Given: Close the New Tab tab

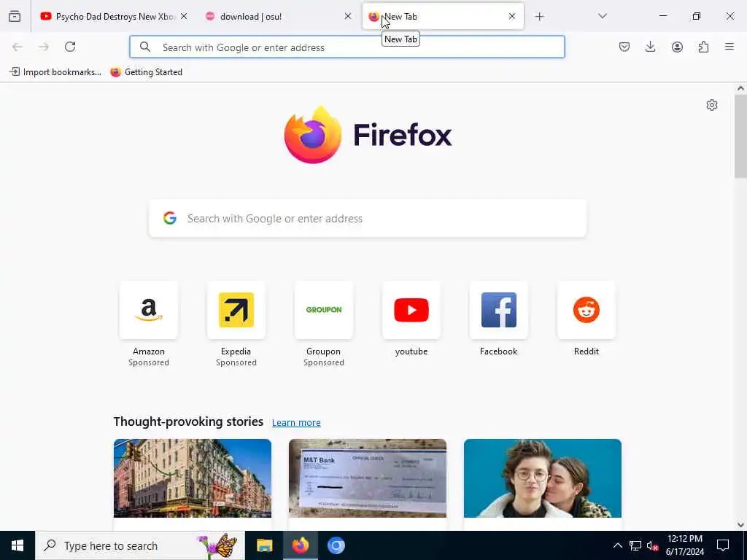Looking at the screenshot, I should pyautogui.click(x=511, y=17).
